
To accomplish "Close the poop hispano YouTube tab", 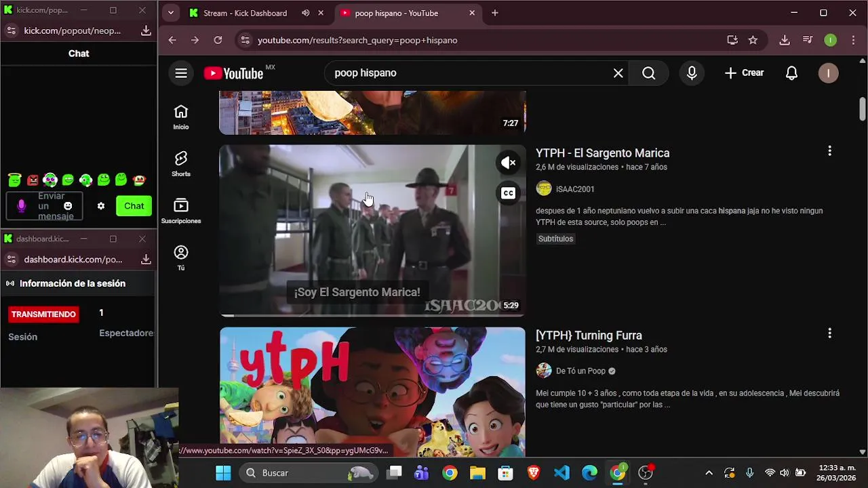I will click(472, 13).
